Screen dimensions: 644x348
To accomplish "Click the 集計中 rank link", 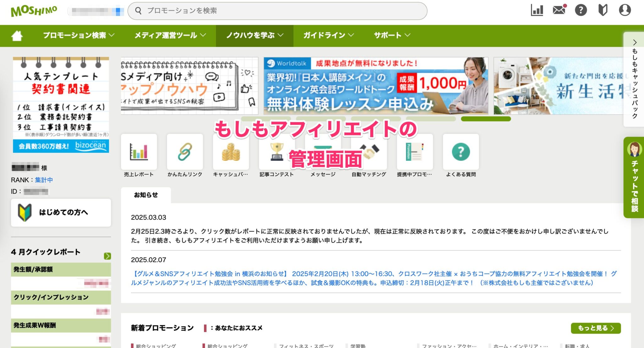I will coord(44,180).
